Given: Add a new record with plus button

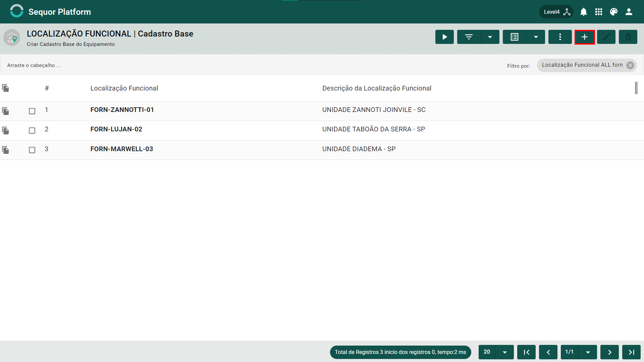Looking at the screenshot, I should click(585, 37).
